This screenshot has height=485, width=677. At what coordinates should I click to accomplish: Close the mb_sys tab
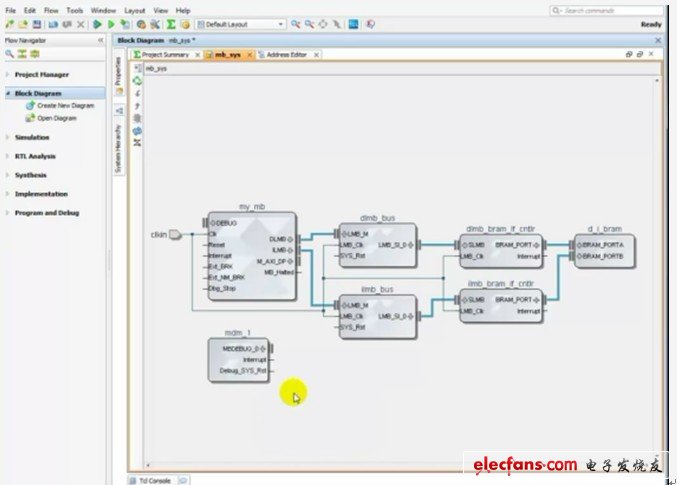[252, 54]
